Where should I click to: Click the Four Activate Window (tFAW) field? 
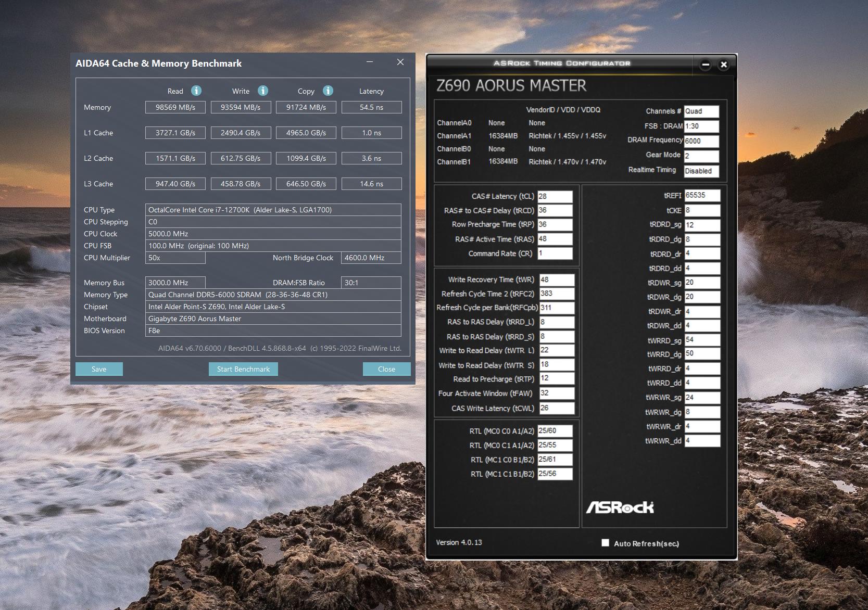pyautogui.click(x=557, y=393)
